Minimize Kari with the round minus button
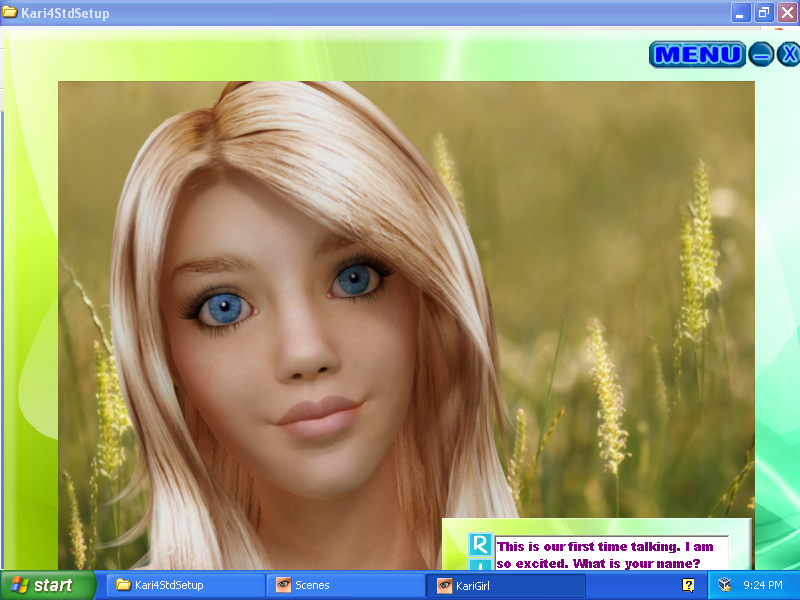 tap(761, 54)
